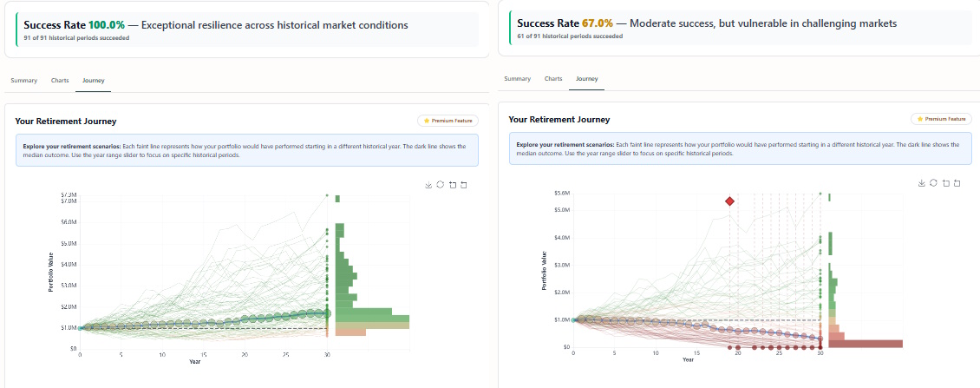Click the longest green histogram bar, 100.0% chart
The image size is (980, 388).
pos(373,319)
